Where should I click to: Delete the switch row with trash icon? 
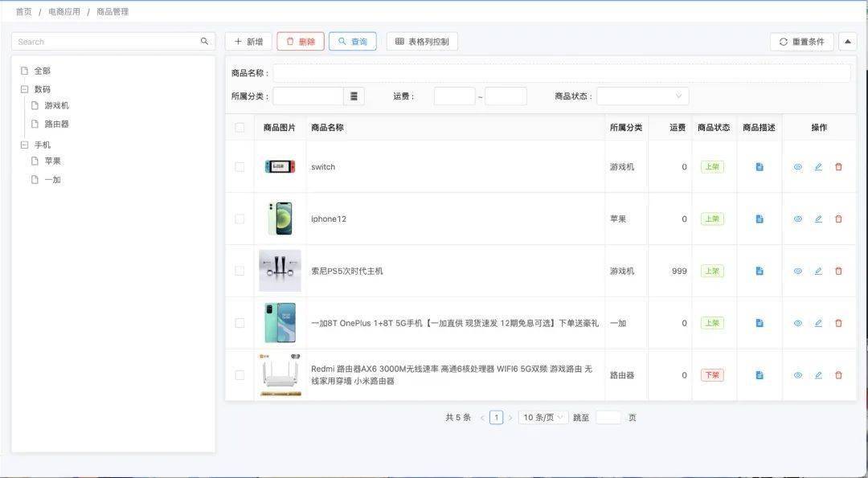click(x=838, y=166)
